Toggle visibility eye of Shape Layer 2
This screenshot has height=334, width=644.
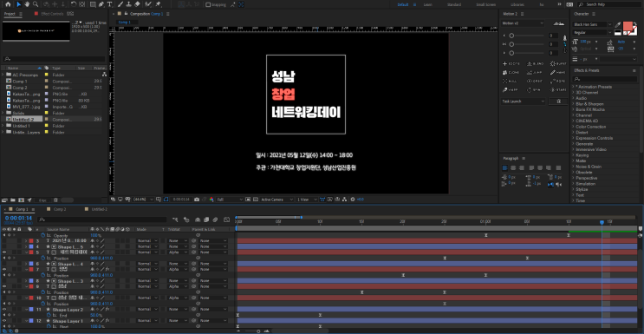[x=4, y=310]
